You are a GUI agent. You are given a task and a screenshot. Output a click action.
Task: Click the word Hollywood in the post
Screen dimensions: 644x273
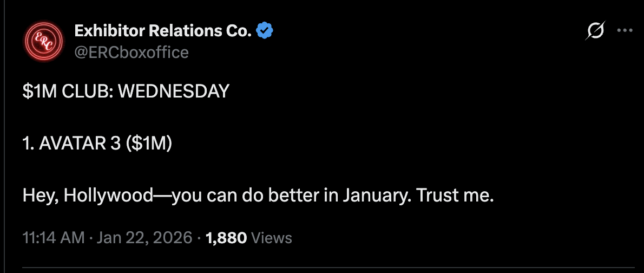108,196
